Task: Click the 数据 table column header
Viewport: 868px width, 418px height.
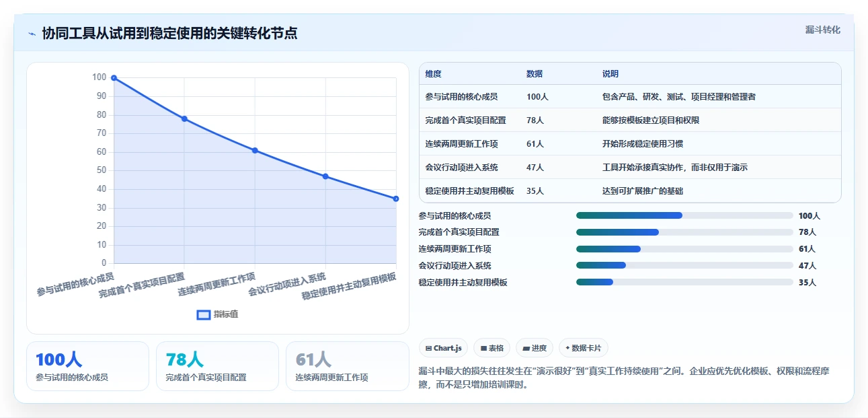Action: [535, 74]
